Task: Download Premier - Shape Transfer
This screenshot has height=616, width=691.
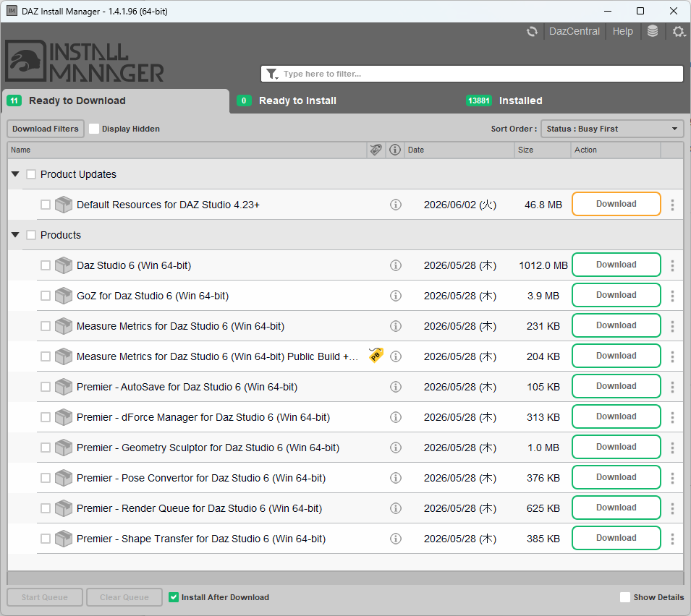Action: point(616,538)
